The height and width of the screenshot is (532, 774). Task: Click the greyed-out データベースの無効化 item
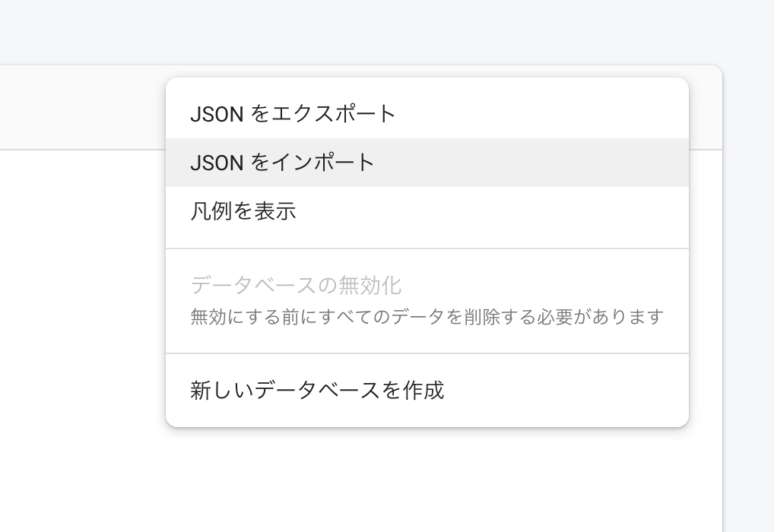tap(296, 286)
